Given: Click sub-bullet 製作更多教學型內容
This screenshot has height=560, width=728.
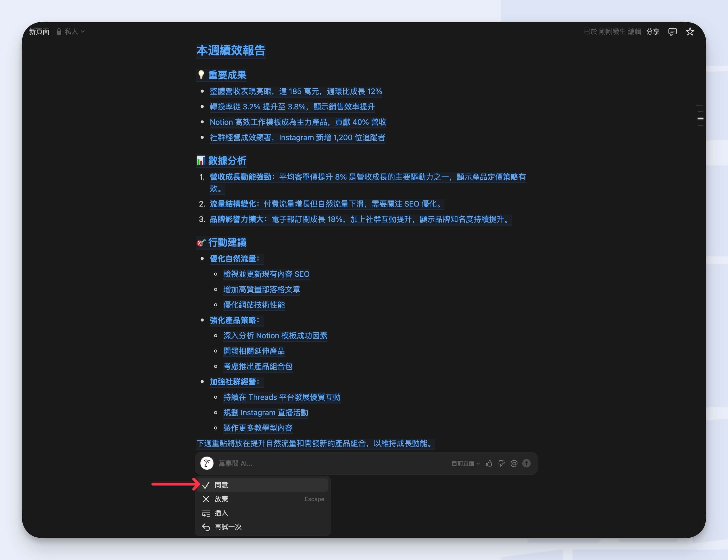Looking at the screenshot, I should click(258, 428).
